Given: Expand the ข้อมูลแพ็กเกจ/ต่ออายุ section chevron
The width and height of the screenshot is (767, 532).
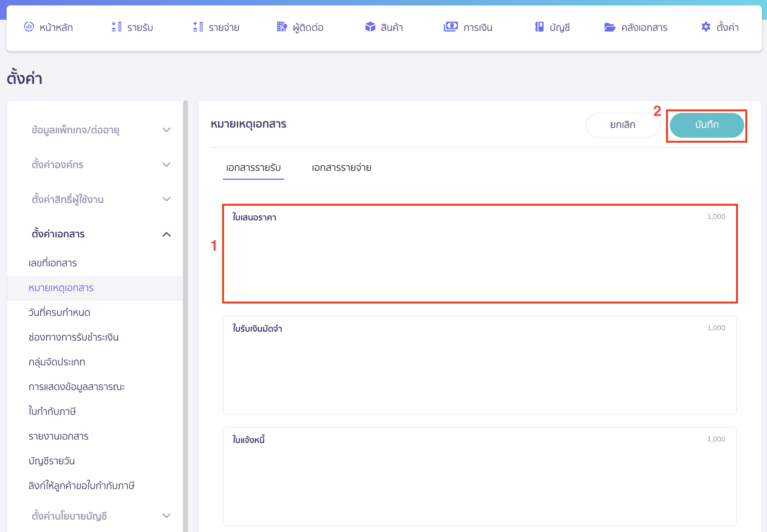Looking at the screenshot, I should pos(166,130).
